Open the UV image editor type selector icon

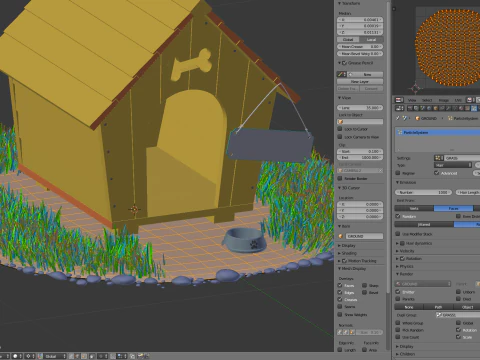[x=399, y=100]
